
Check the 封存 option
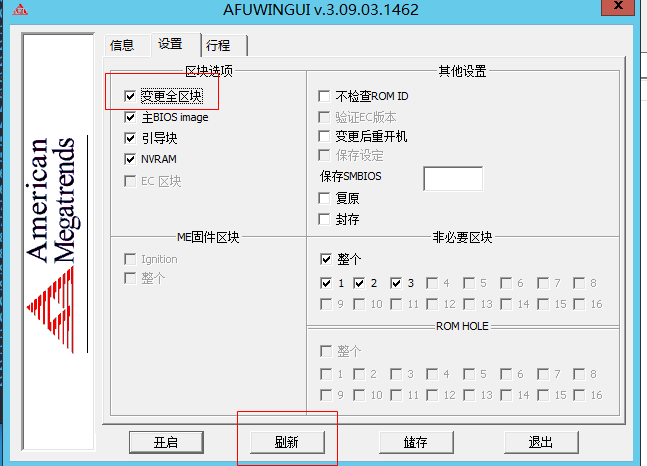(x=324, y=219)
